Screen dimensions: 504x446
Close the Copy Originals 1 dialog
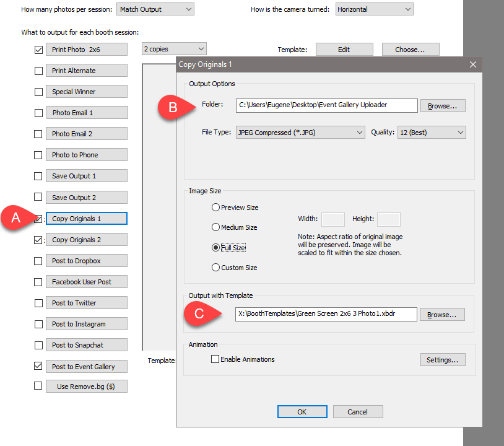[473, 64]
